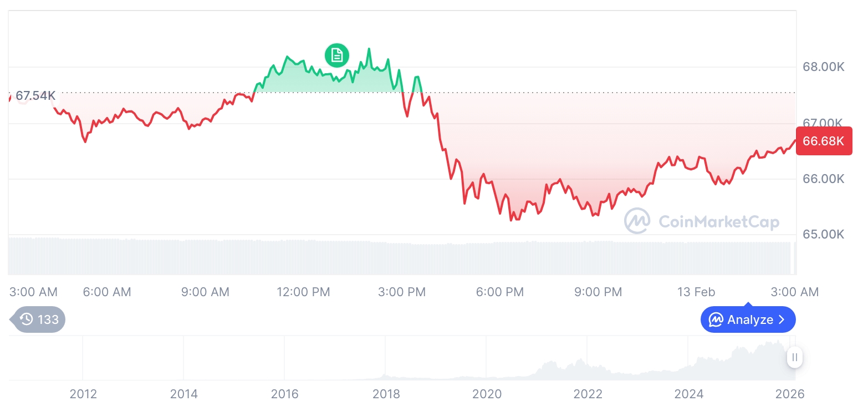Click the CoinMarketCap watermark logo icon
The width and height of the screenshot is (868, 406).
coord(637,221)
